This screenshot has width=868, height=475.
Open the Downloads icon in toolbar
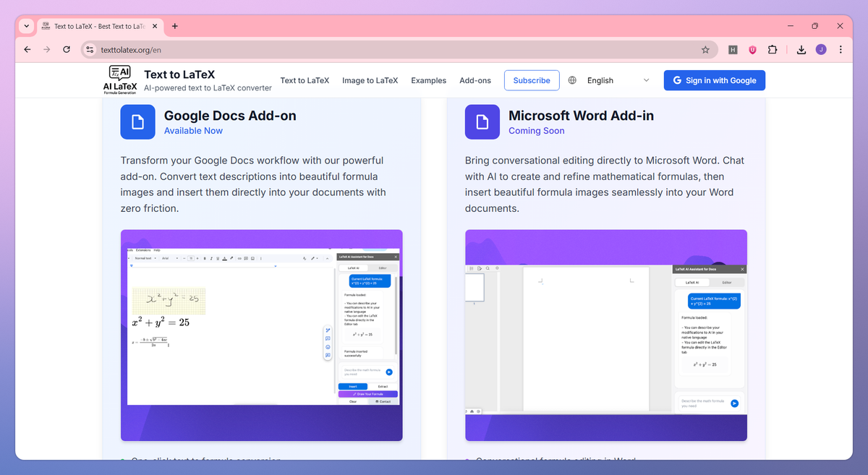point(801,50)
